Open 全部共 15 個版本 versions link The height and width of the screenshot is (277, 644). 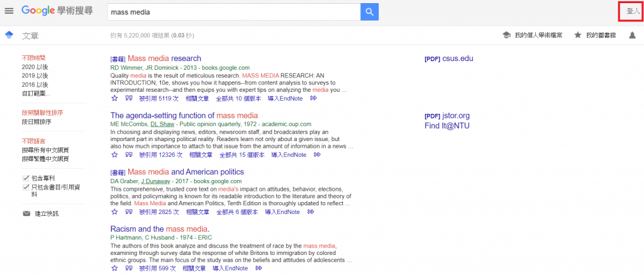pyautogui.click(x=242, y=154)
